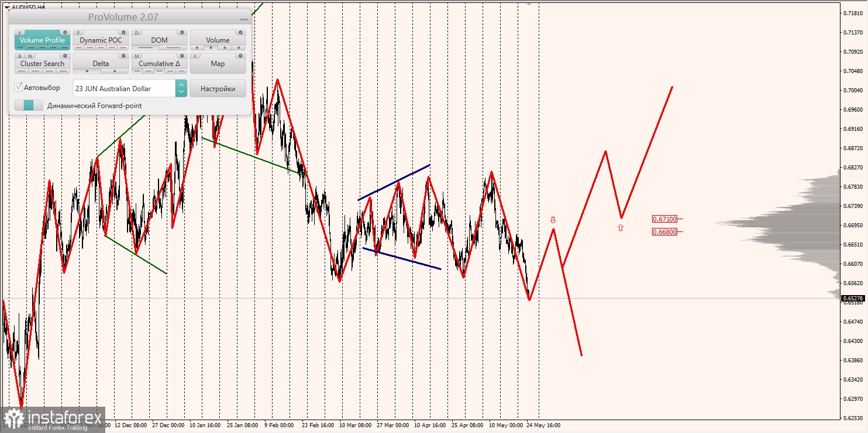Screen dimensions: 868x433
Task: Click the red up arrow marker on chart
Action: click(621, 227)
